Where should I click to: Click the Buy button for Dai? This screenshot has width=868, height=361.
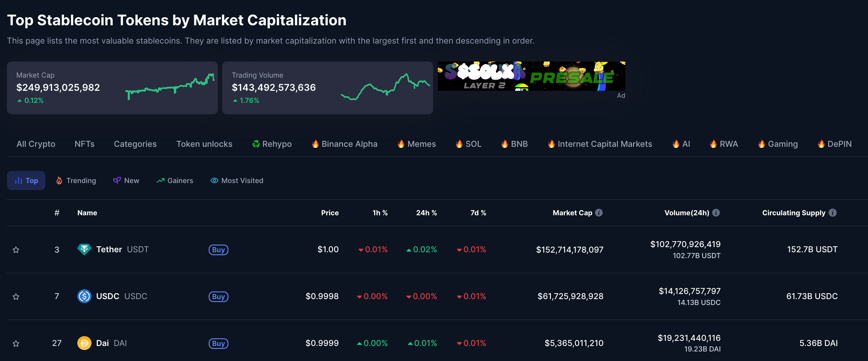click(x=218, y=343)
